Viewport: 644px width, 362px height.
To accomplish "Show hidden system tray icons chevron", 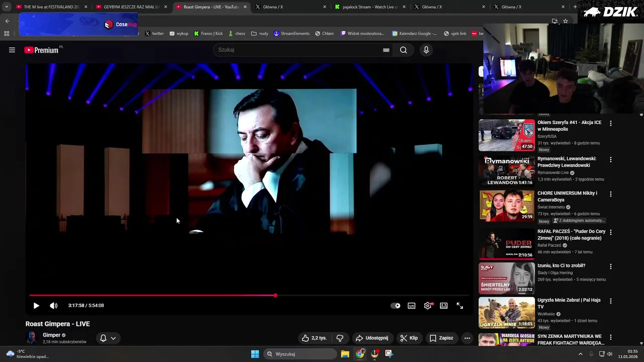I will point(580,354).
